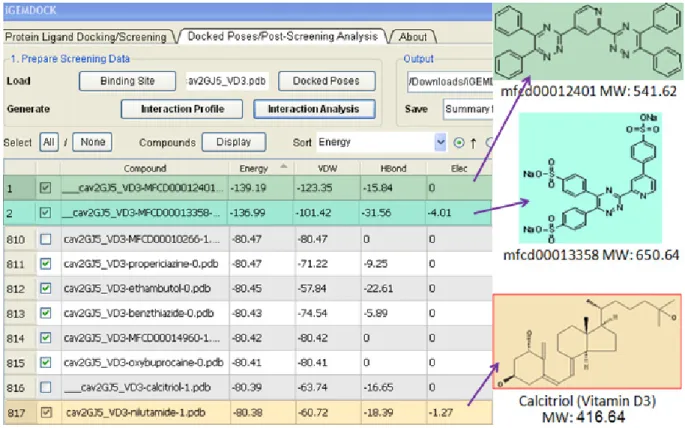
Task: Switch to Protein Ligand Docking/Screening tab
Action: pyautogui.click(x=86, y=37)
